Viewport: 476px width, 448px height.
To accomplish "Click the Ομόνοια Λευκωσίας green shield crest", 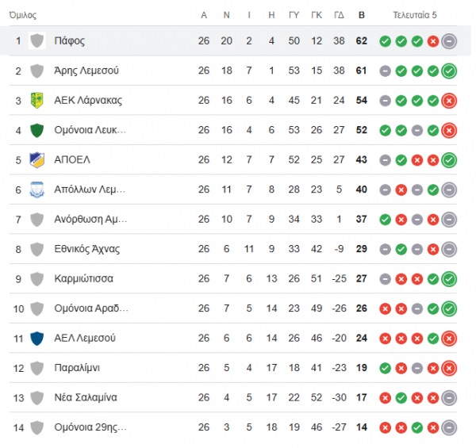I will point(37,130).
